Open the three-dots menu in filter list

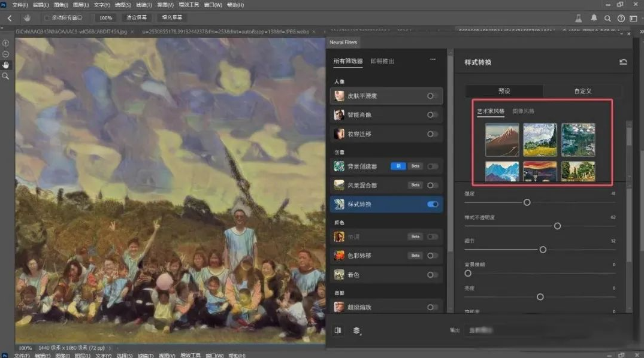pyautogui.click(x=433, y=60)
